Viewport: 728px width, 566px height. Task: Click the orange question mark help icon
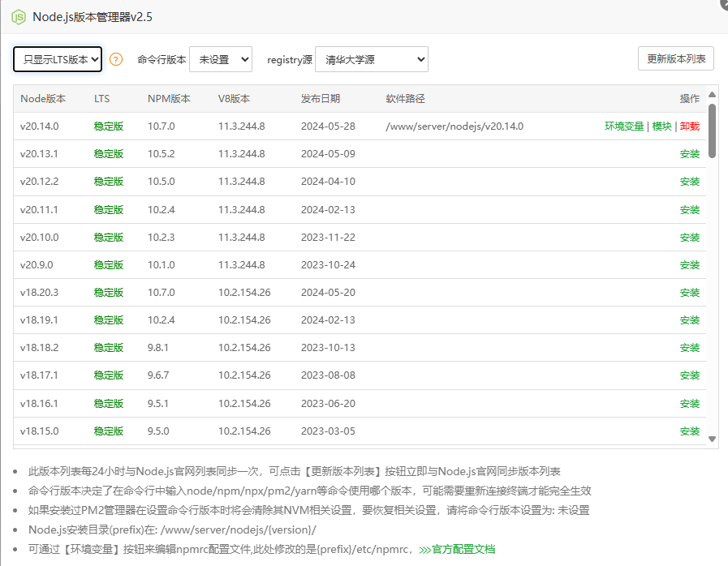coord(115,59)
